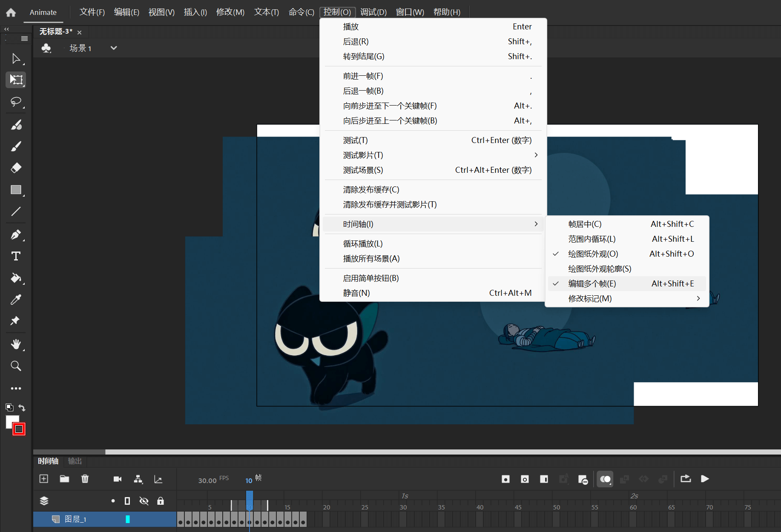Screen dimensions: 781x532
Task: Choose 前进一帧(F) menu item
Action: tap(433, 76)
